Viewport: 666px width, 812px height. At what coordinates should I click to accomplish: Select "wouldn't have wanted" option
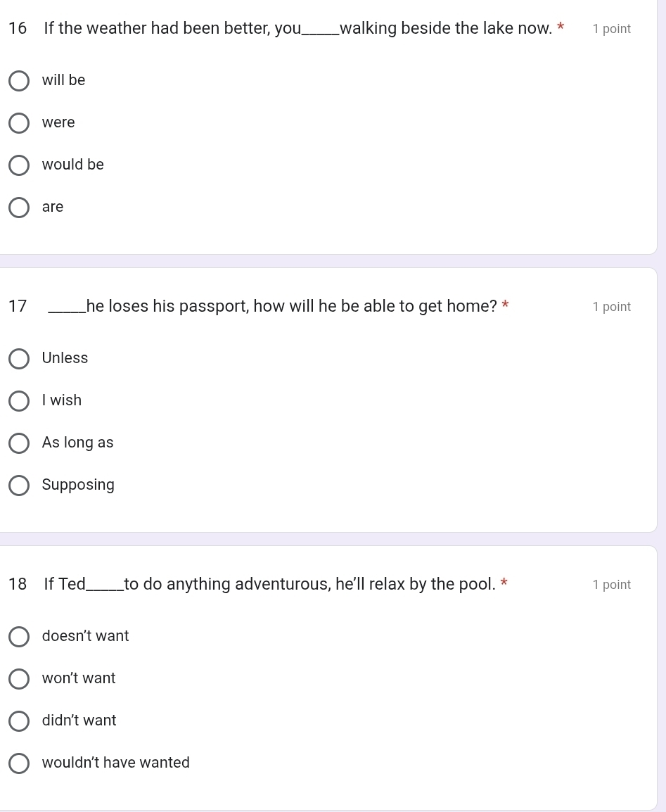(x=19, y=763)
